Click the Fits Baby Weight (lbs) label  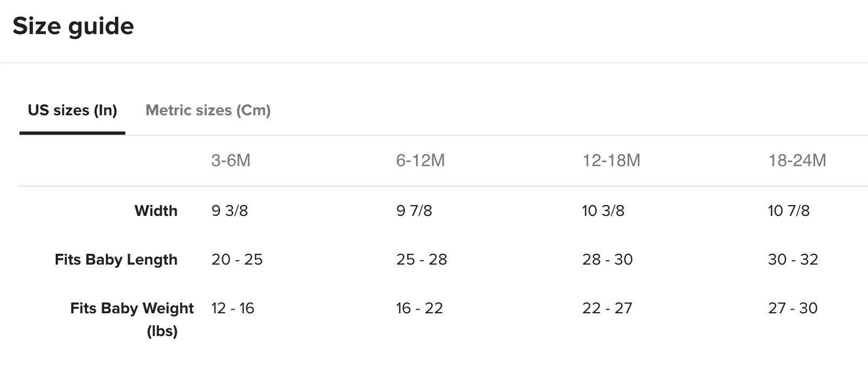point(132,319)
